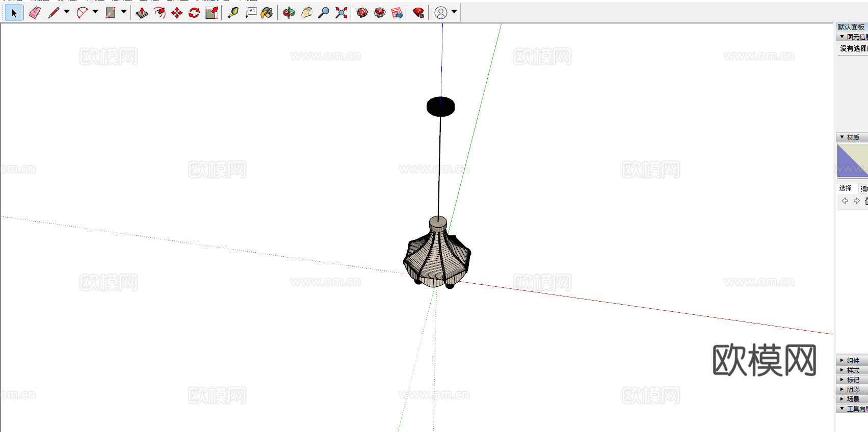The image size is (868, 432).
Task: Select the Orbit tool
Action: [x=288, y=13]
